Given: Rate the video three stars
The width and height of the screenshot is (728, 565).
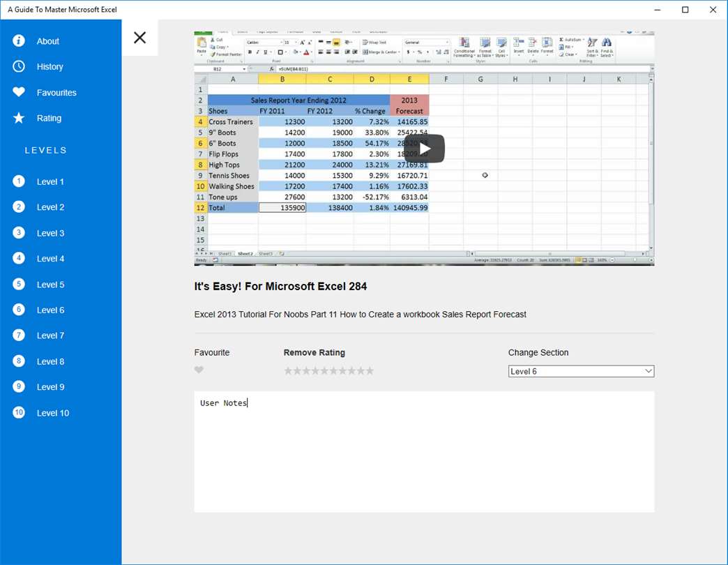Looking at the screenshot, I should [x=306, y=370].
